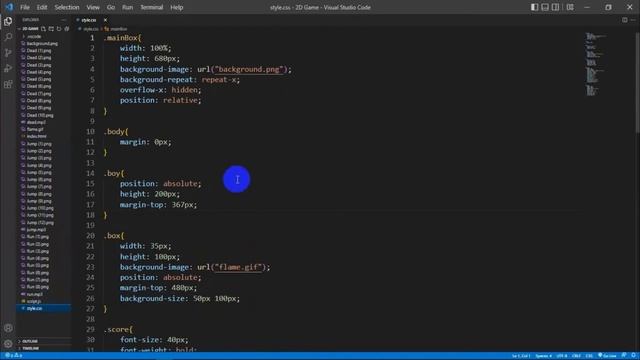The image size is (640, 360).
Task: Close the style.css editor tab
Action: tap(105, 20)
